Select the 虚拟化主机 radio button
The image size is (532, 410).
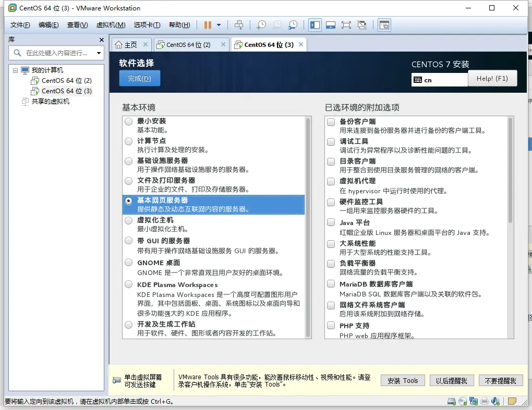pos(129,220)
